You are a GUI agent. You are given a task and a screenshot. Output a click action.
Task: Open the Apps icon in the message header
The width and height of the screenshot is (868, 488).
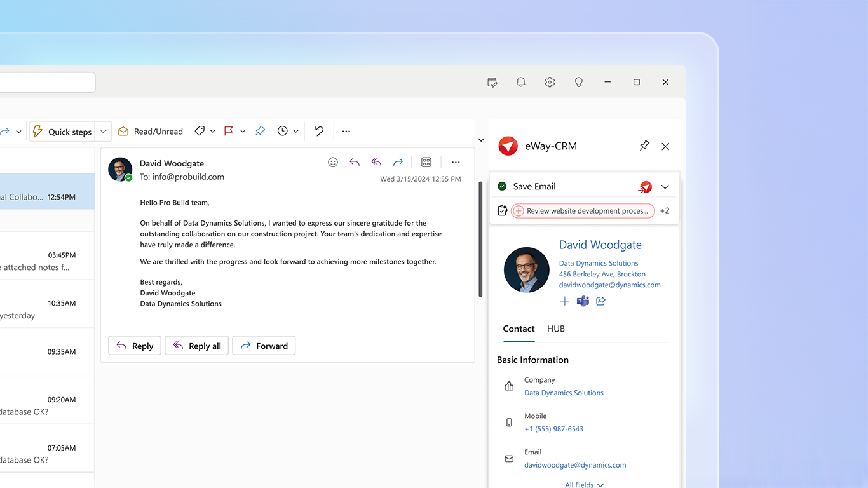tap(426, 162)
